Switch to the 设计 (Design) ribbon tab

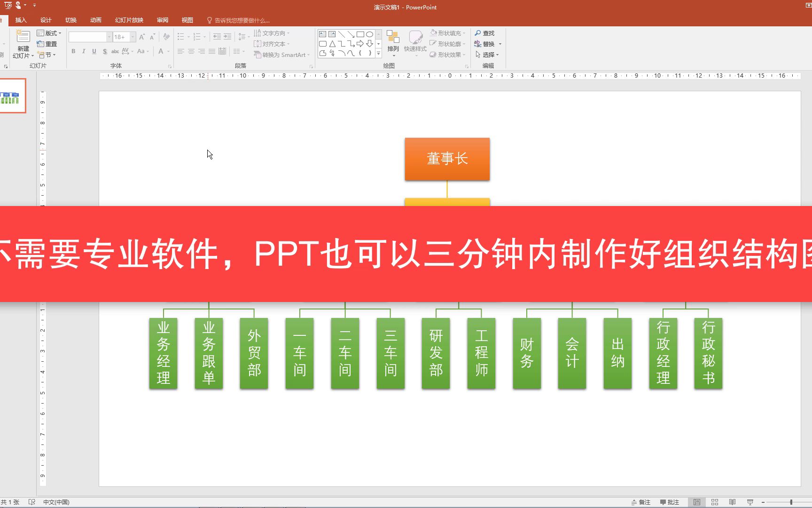pyautogui.click(x=46, y=20)
